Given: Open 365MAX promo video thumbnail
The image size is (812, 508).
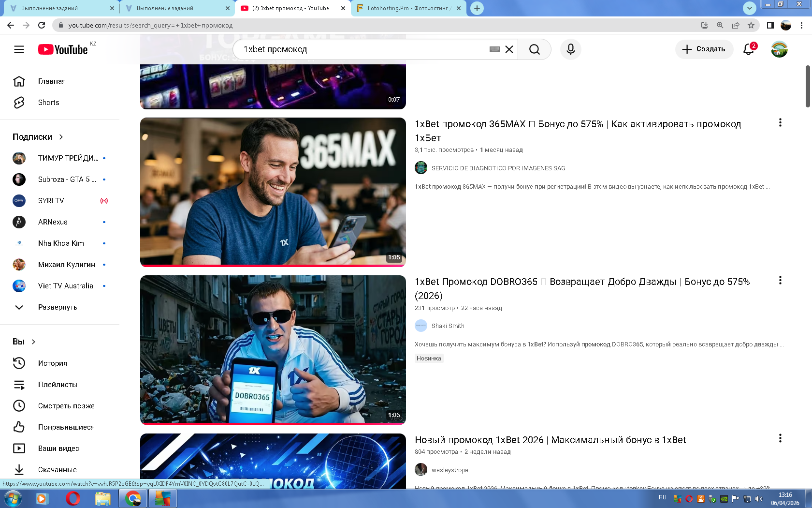Looking at the screenshot, I should (273, 192).
